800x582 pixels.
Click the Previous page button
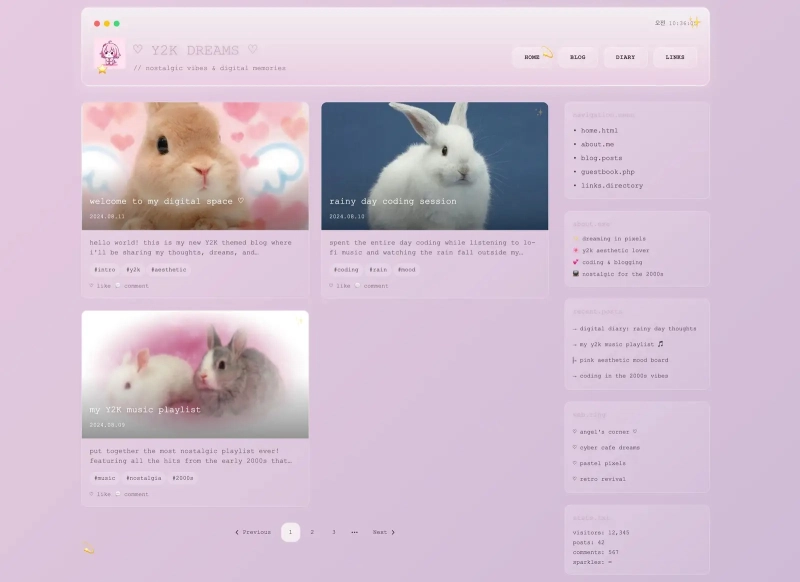(253, 532)
